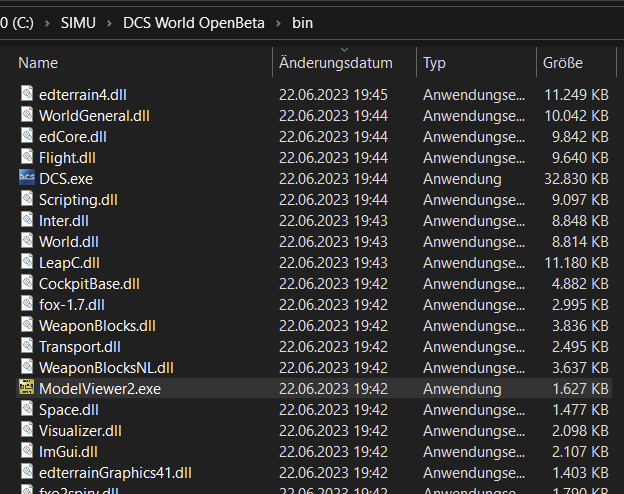Select file name ModelViewer2.exe
This screenshot has height=494, width=624.
pyautogui.click(x=100, y=389)
